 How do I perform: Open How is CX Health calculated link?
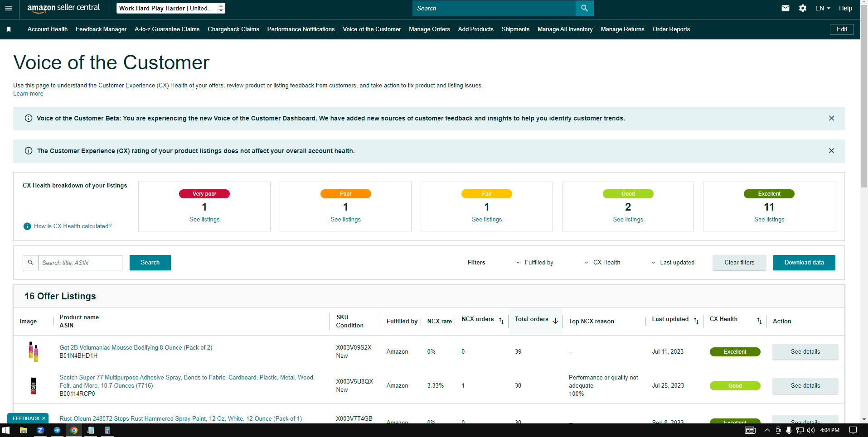coord(73,226)
